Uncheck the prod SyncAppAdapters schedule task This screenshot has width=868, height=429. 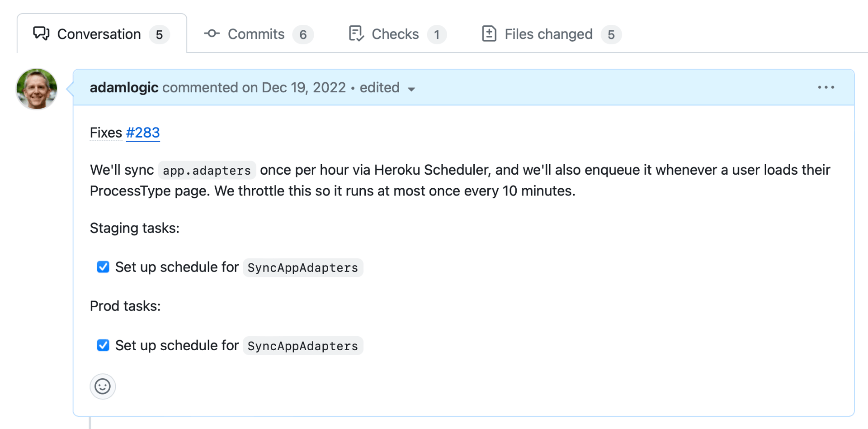click(x=103, y=345)
